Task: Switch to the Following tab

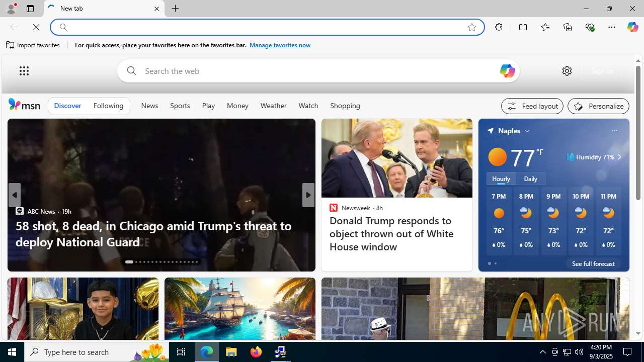Action: [108, 106]
